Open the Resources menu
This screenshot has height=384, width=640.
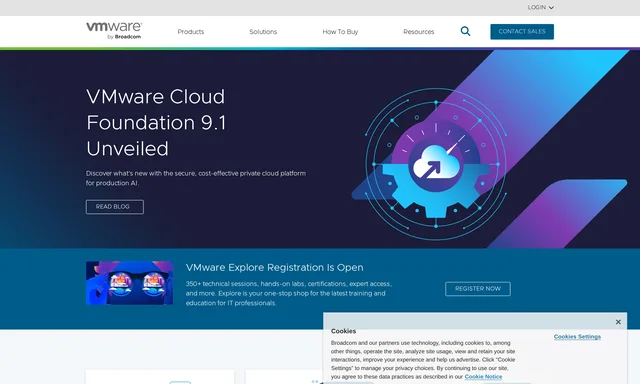click(x=419, y=32)
